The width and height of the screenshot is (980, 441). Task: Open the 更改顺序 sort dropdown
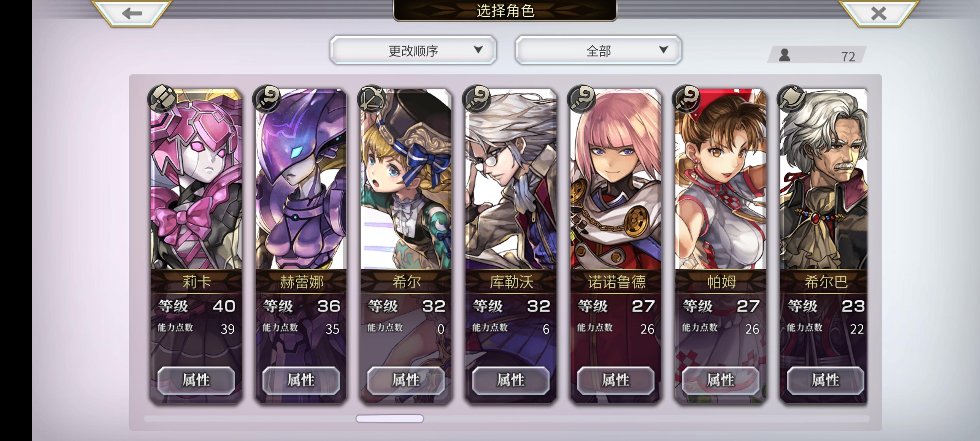coord(413,50)
